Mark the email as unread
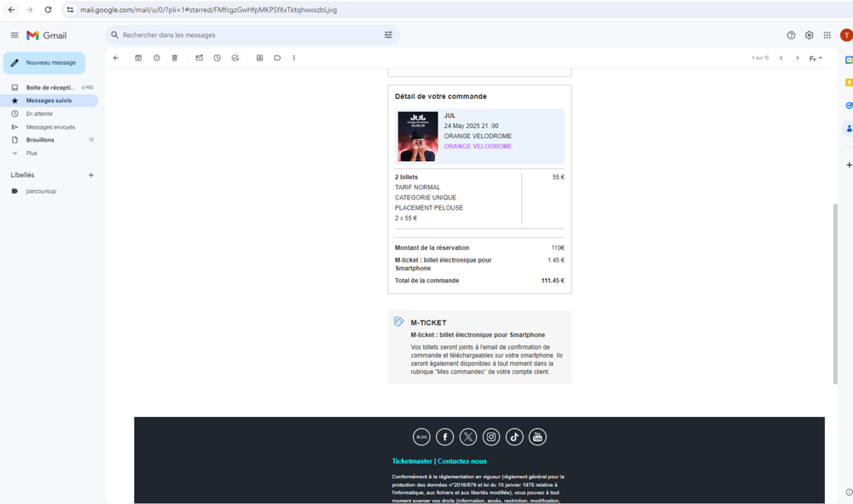The width and height of the screenshot is (853, 504). point(199,58)
